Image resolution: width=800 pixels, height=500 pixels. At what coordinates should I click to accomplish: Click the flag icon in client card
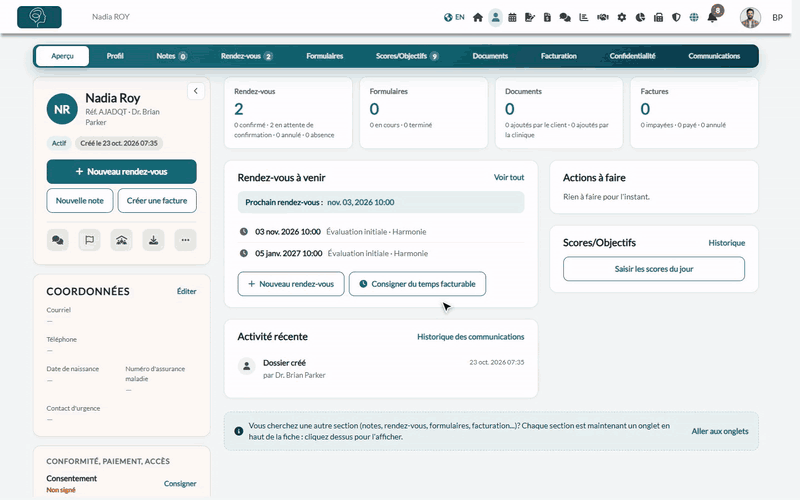(89, 240)
